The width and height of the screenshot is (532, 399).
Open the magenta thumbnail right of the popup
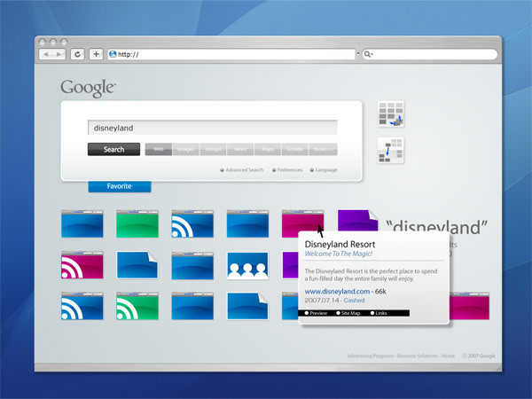[x=469, y=306]
